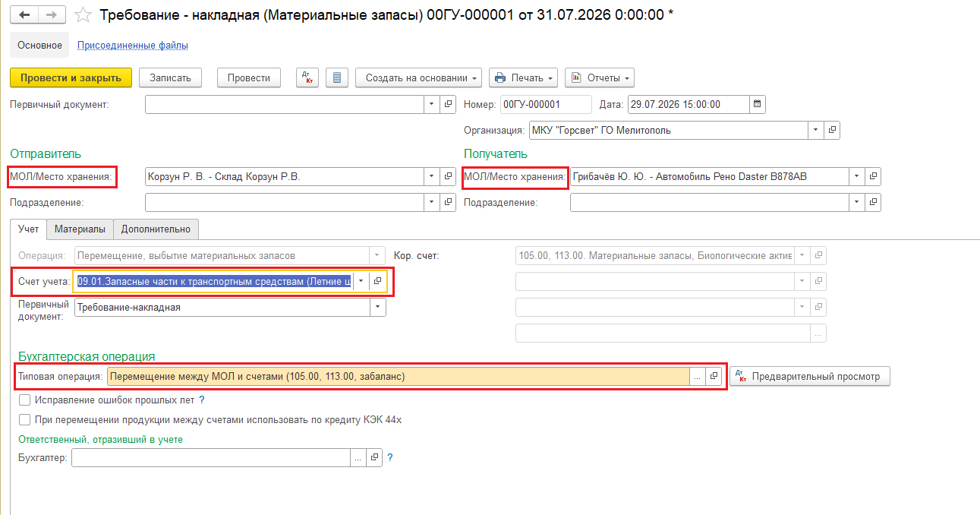
Task: Open sender МОЛ reference card icon
Action: click(x=448, y=176)
